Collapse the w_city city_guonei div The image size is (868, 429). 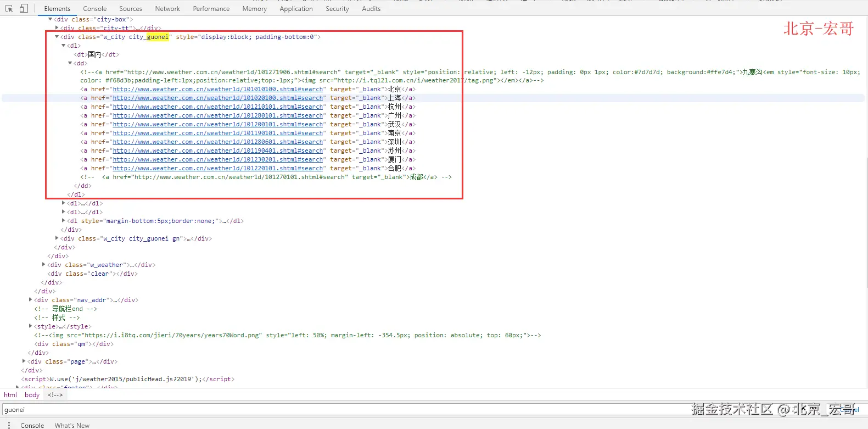pos(57,37)
